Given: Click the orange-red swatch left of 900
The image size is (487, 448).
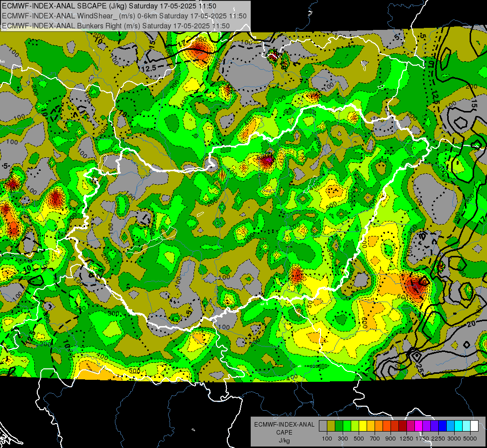Looking at the screenshot, I should pyautogui.click(x=387, y=426).
